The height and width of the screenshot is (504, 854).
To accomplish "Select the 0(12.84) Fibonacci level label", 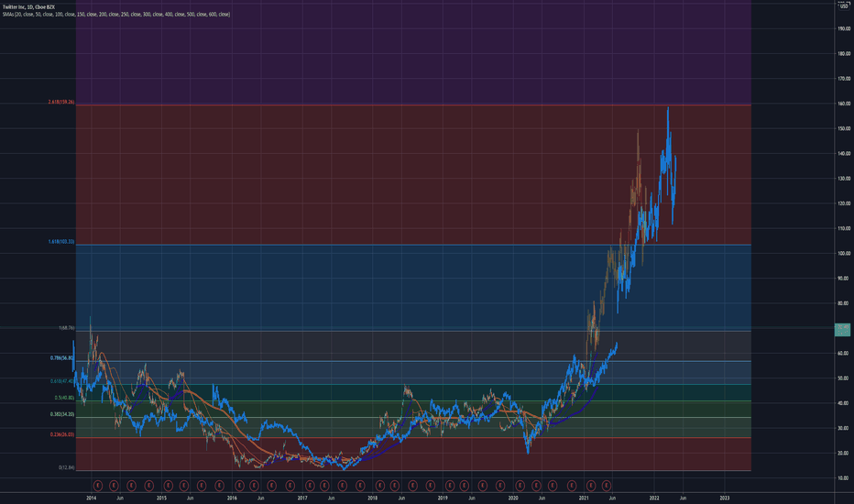I will click(x=67, y=467).
